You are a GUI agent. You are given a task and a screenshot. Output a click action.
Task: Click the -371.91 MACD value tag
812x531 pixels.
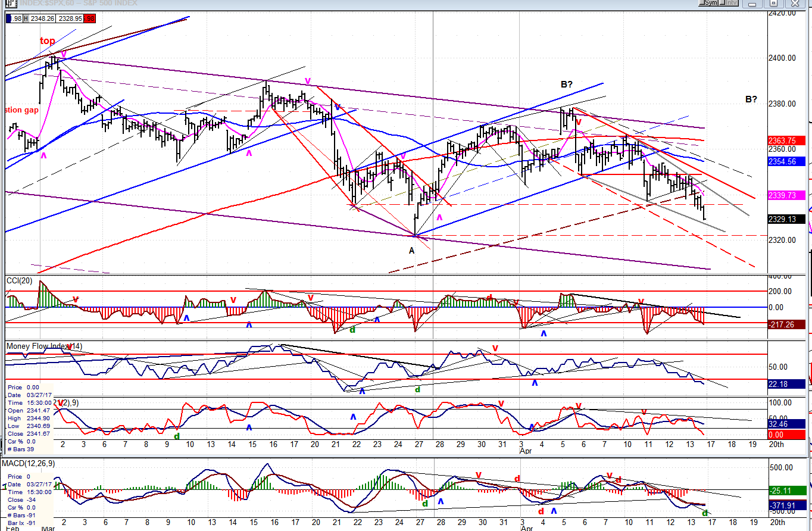[786, 505]
